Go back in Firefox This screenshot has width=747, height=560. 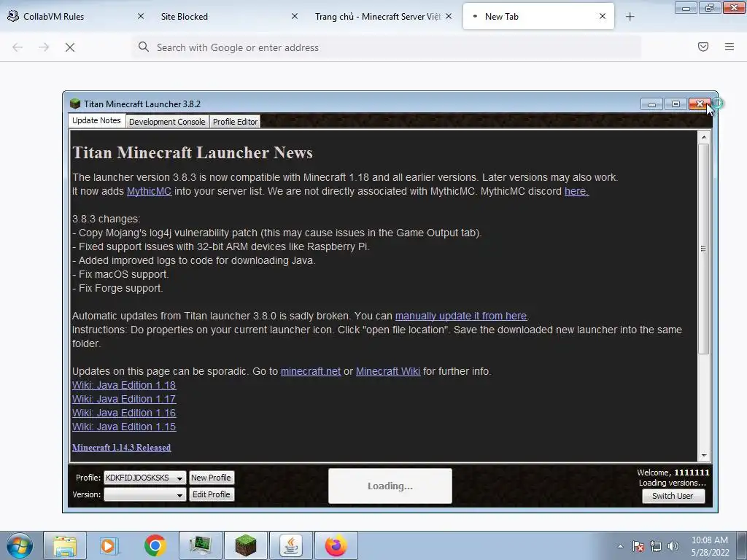tap(18, 47)
